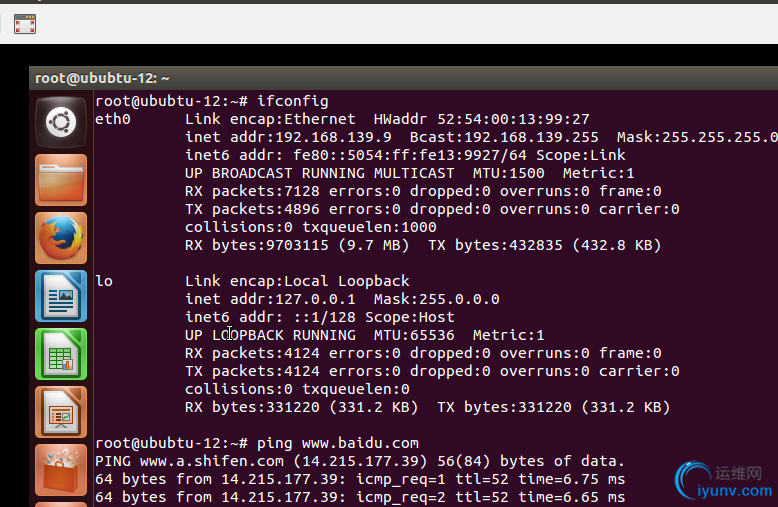Viewport: 778px width, 507px height.
Task: Click the fullscreen icon at top left
Action: (x=25, y=25)
